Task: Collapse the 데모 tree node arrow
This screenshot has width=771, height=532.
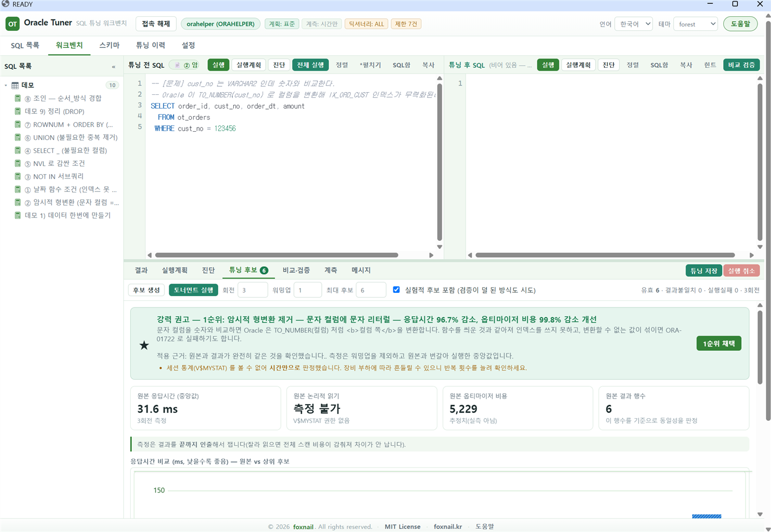Action: tap(6, 86)
